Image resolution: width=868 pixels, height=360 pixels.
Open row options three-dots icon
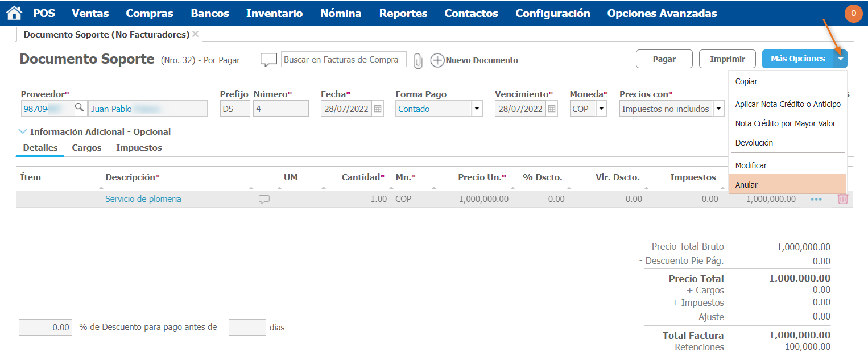coord(816,200)
